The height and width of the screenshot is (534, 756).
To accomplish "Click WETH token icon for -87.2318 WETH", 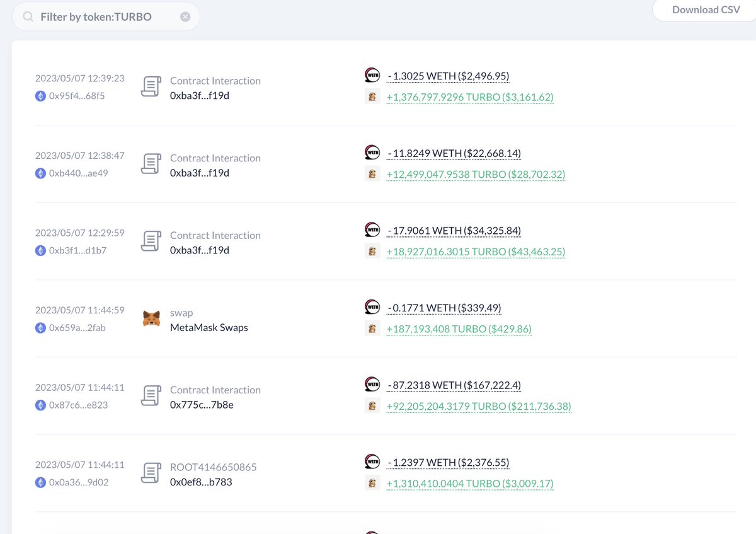I will point(372,384).
